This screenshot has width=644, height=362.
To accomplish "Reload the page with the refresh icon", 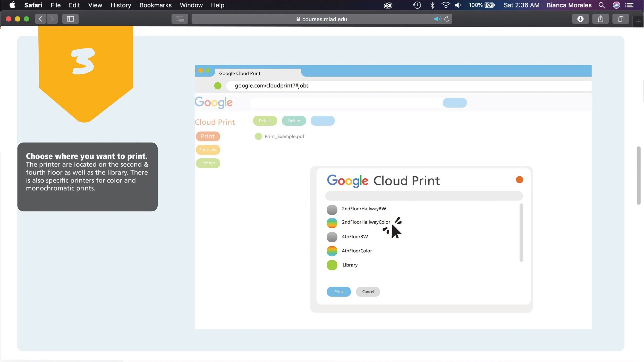I will pos(447,19).
